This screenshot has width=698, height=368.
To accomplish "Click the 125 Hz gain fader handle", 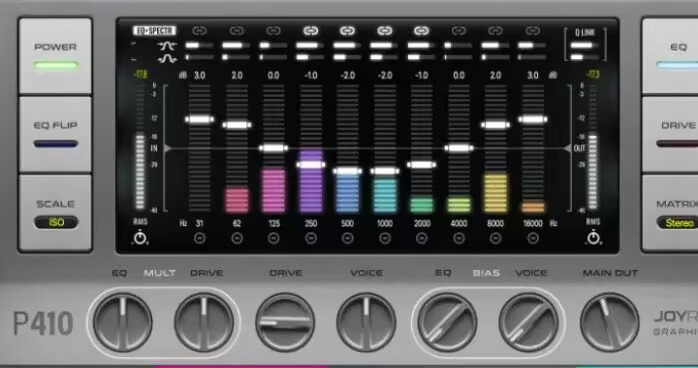I will point(274,148).
